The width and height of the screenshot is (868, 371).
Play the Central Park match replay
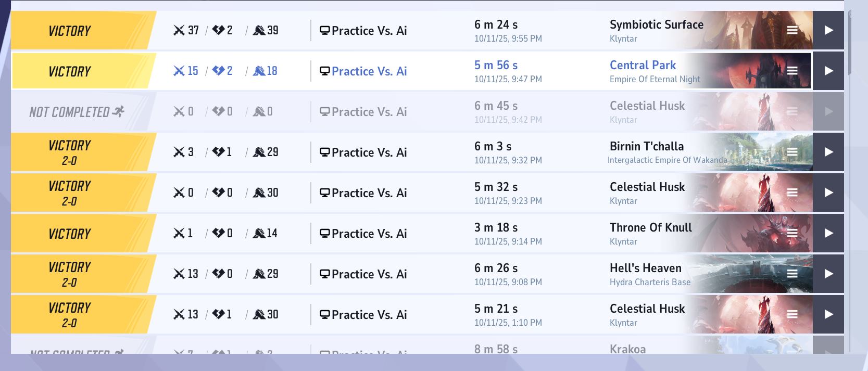pos(828,71)
